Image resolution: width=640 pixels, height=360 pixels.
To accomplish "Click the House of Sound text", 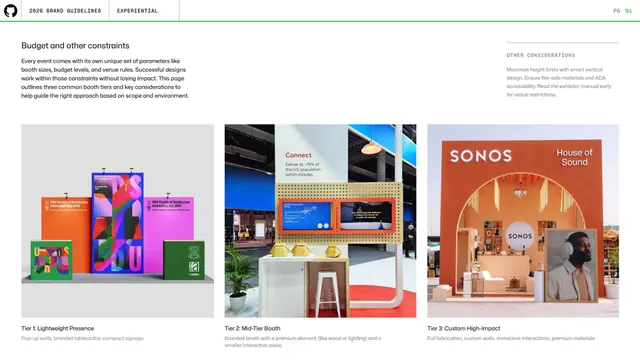I will (574, 157).
